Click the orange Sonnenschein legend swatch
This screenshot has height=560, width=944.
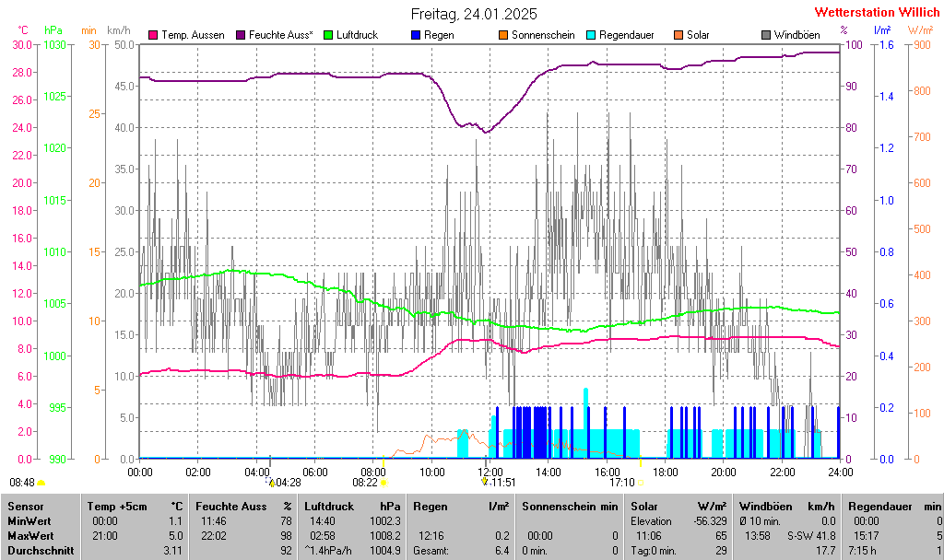pyautogui.click(x=503, y=36)
